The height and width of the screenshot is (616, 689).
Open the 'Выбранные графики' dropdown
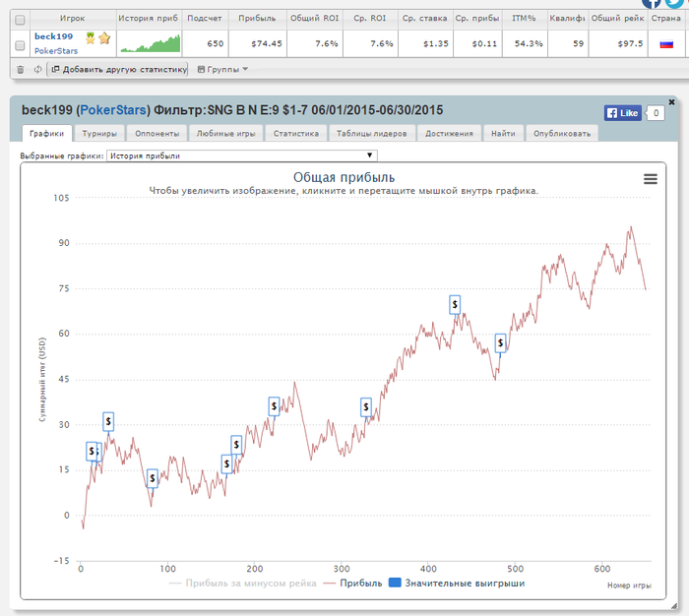(x=241, y=155)
